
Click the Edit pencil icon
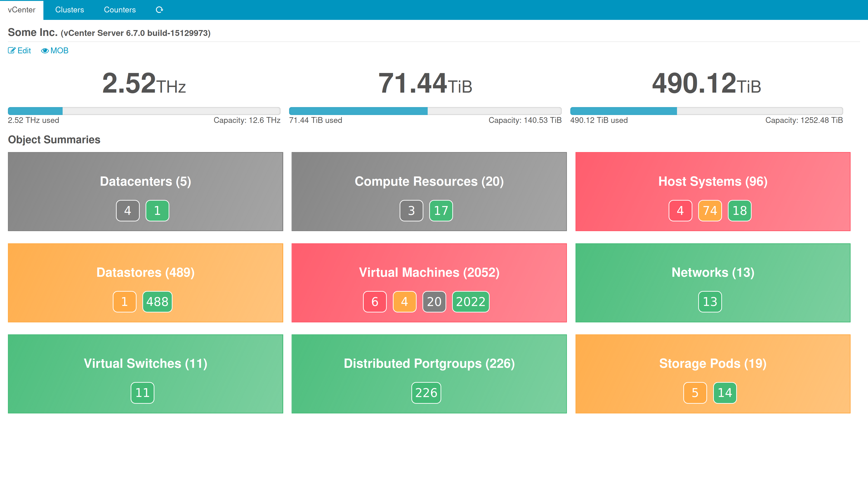[x=12, y=51]
